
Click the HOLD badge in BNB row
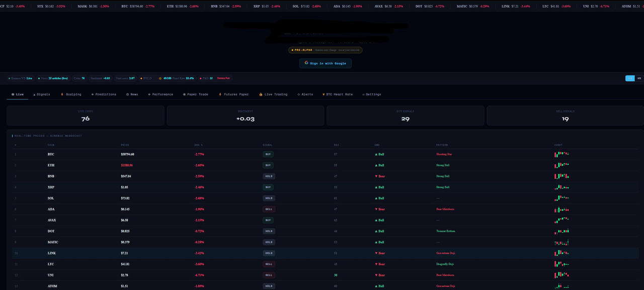pos(269,176)
